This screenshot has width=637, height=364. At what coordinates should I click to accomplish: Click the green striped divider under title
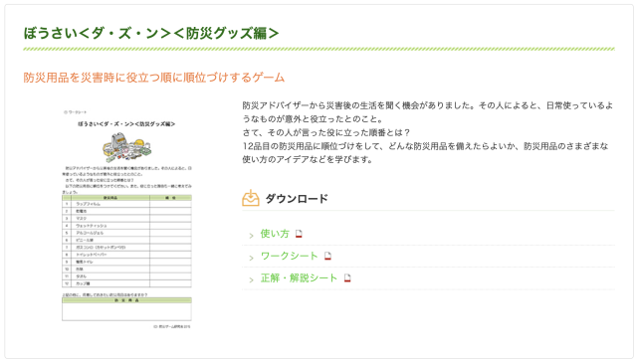coord(318,49)
